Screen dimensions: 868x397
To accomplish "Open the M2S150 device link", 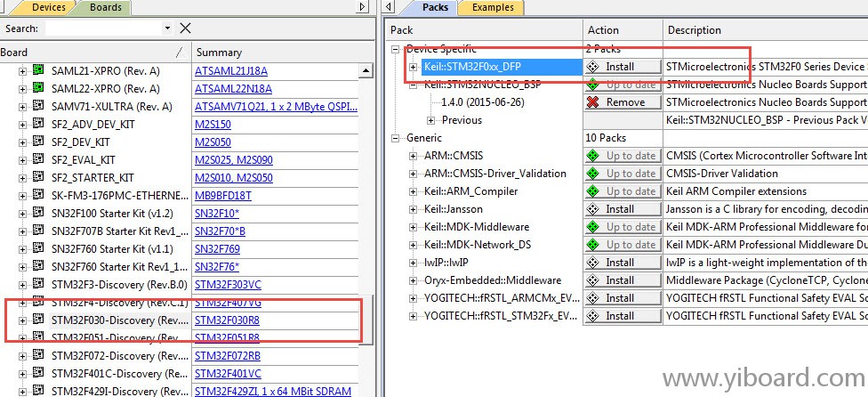I will [x=213, y=125].
